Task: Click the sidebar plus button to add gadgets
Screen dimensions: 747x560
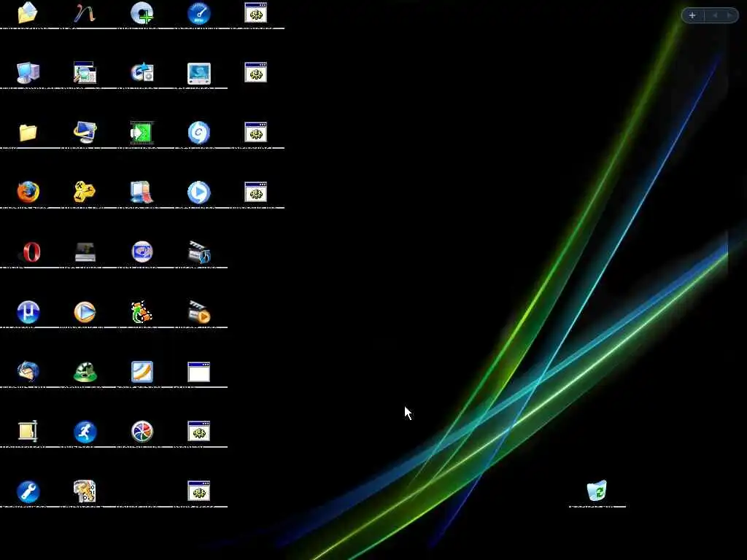Action: tap(692, 15)
